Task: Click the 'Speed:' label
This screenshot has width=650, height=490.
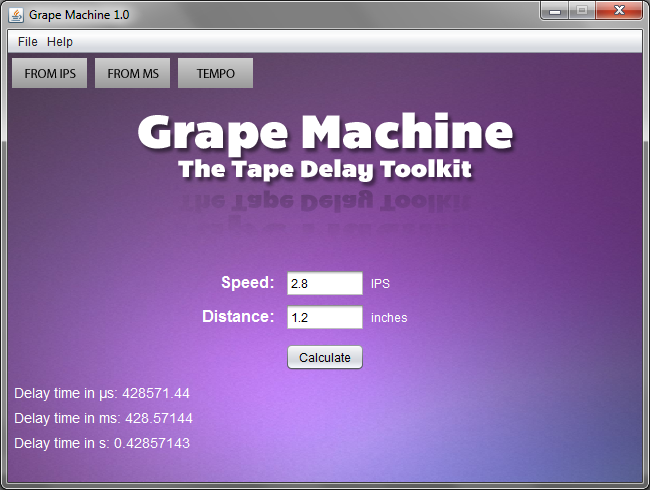Action: coord(247,282)
